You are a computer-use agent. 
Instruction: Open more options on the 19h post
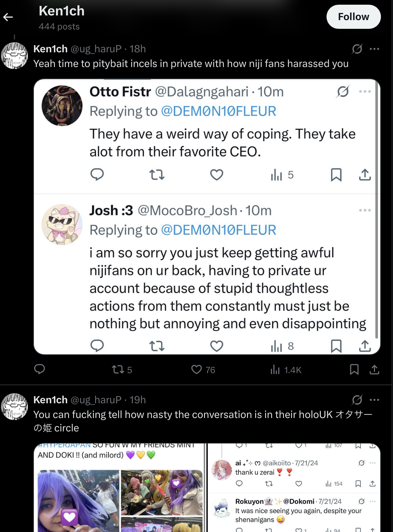coord(374,400)
